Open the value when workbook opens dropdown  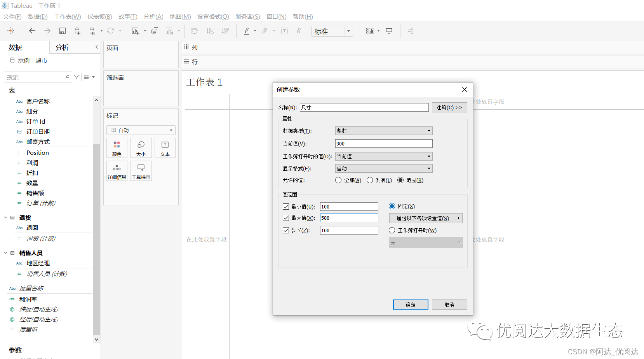[384, 156]
